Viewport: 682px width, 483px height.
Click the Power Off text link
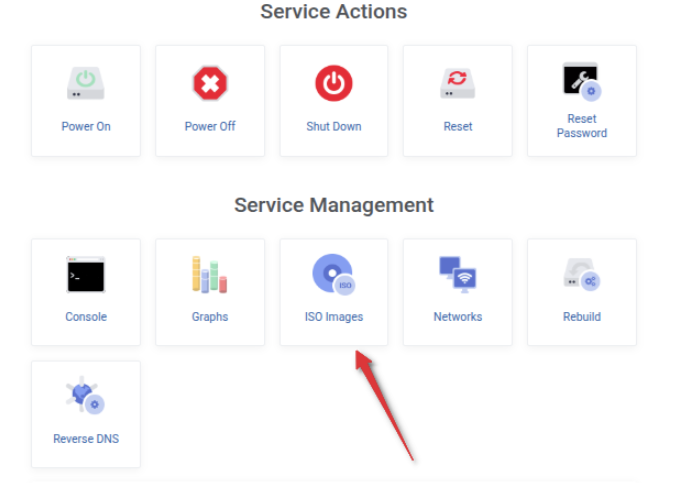pos(210,127)
